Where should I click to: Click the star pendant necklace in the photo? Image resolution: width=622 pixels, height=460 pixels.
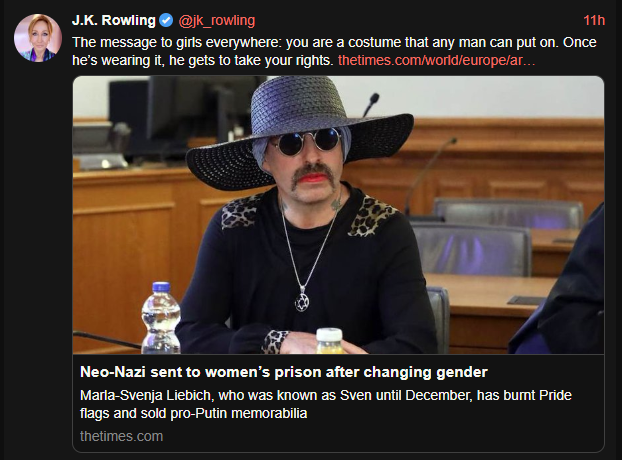[301, 303]
